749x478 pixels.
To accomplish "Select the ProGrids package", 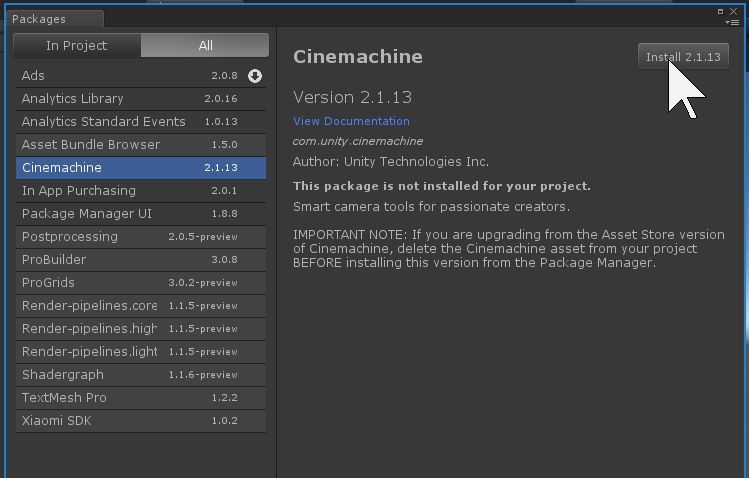I will (141, 283).
